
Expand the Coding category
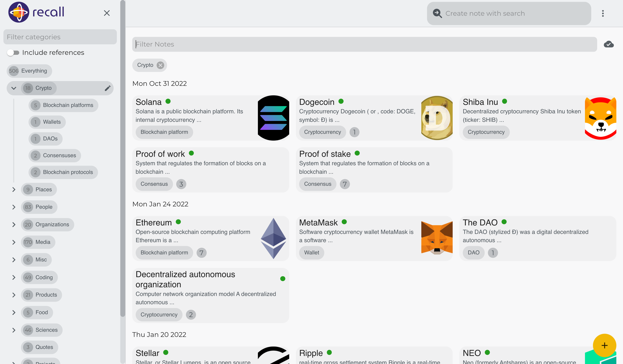coord(14,277)
